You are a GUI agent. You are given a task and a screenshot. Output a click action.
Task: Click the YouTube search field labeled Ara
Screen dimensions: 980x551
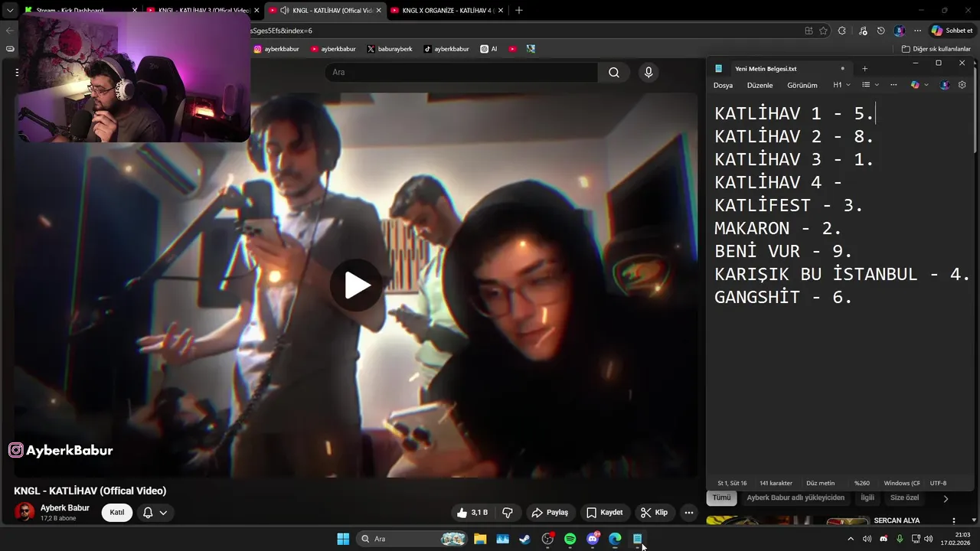[x=461, y=73]
